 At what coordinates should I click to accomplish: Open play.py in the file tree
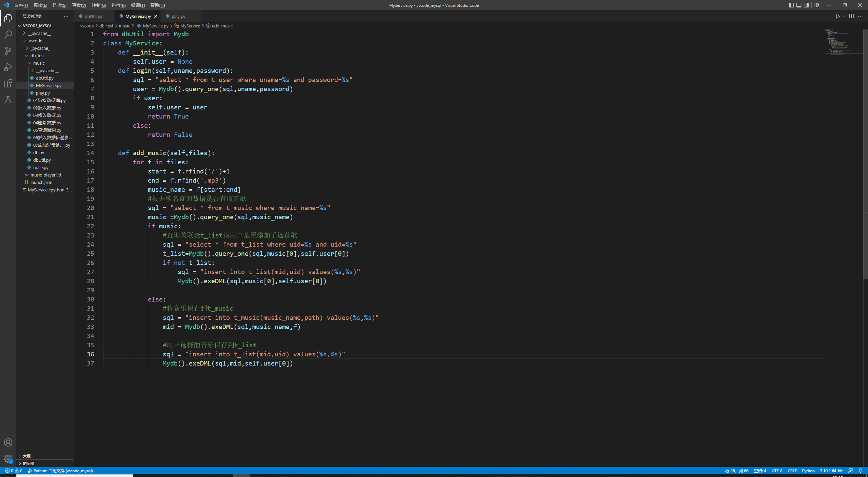click(45, 93)
